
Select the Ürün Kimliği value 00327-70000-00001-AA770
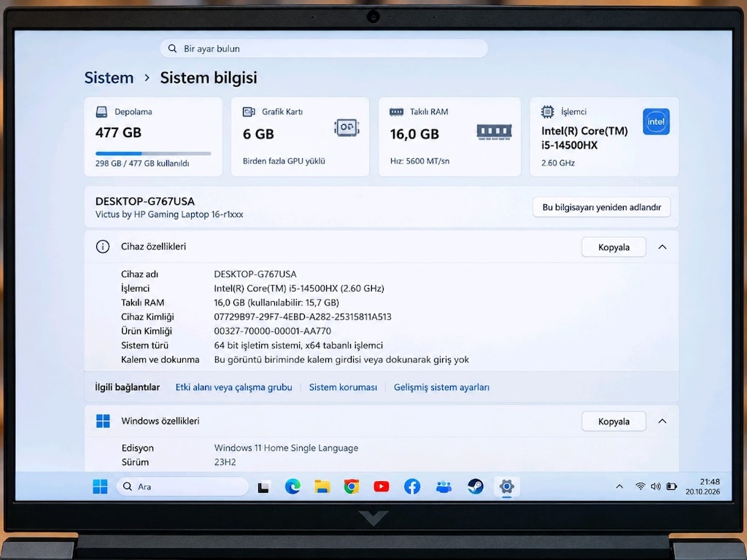273,331
